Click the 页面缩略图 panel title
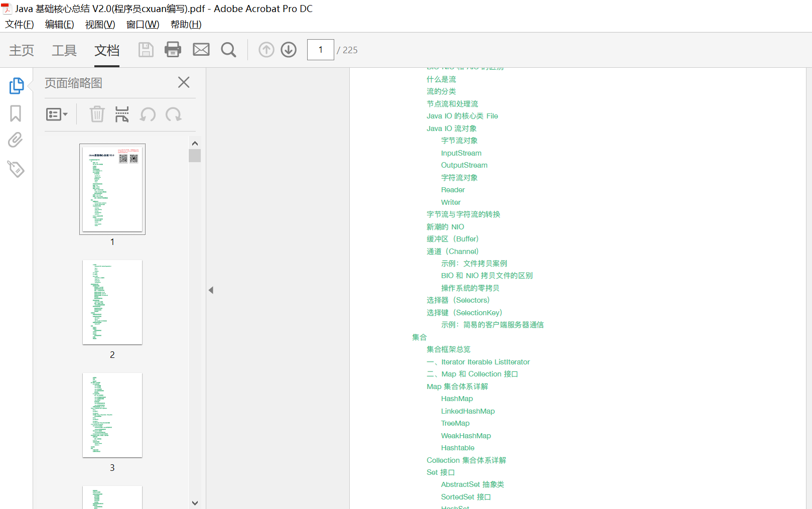Image resolution: width=812 pixels, height=509 pixels. pyautogui.click(x=73, y=83)
